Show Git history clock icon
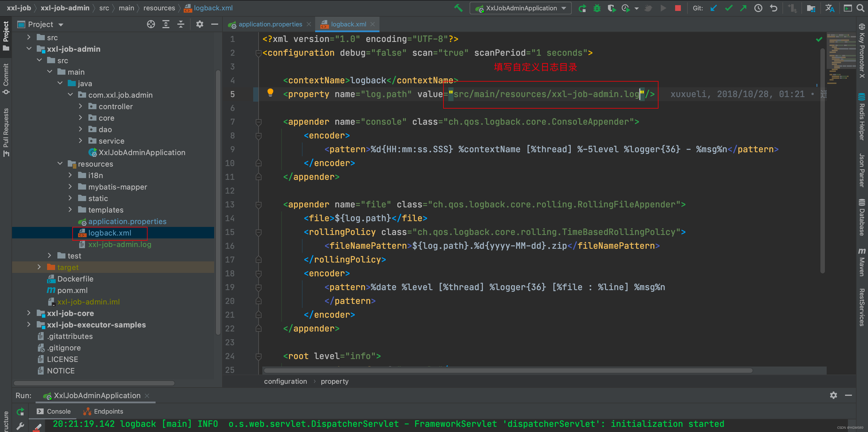This screenshot has height=432, width=868. pyautogui.click(x=758, y=8)
